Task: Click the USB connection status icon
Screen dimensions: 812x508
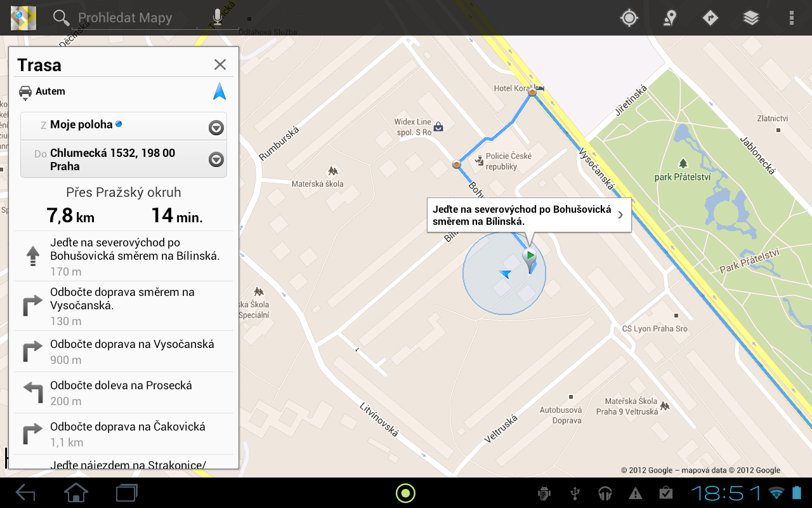Action: (575, 492)
